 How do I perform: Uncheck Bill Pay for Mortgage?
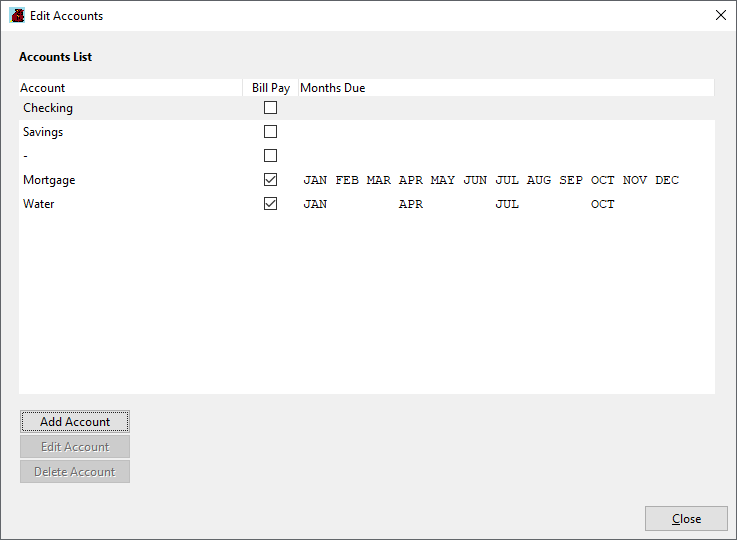[x=270, y=180]
